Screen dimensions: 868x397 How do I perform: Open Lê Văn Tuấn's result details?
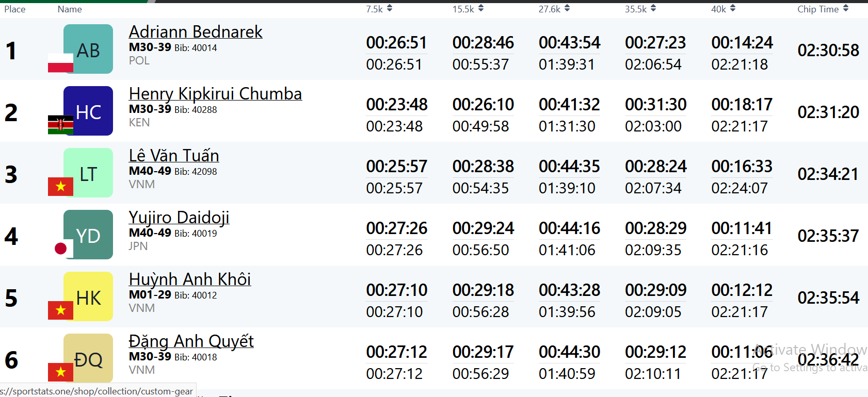click(x=174, y=156)
